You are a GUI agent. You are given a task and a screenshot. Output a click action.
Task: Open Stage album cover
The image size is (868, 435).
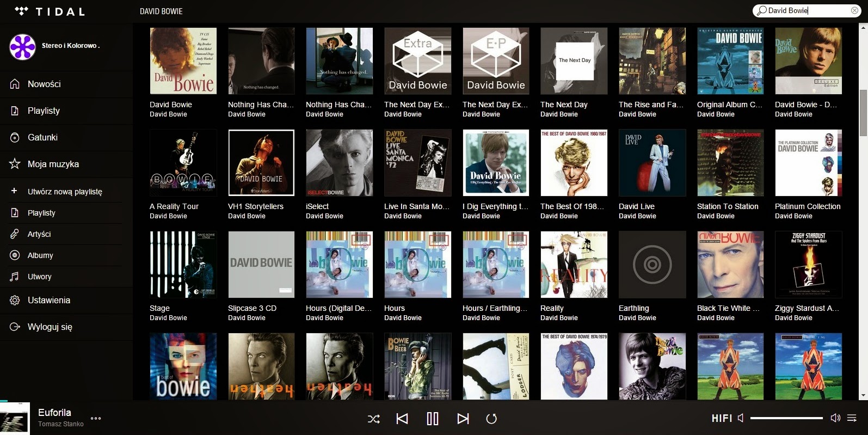coord(183,265)
